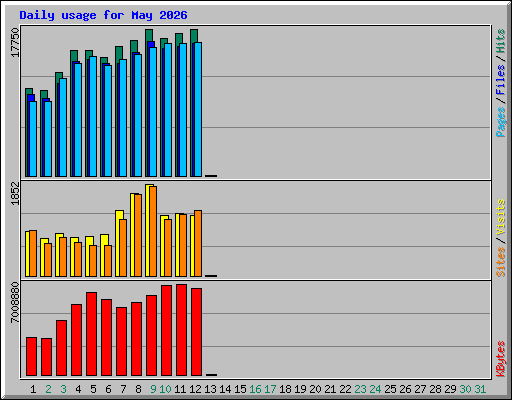Click the red KBytes bar for day 8

click(136, 339)
